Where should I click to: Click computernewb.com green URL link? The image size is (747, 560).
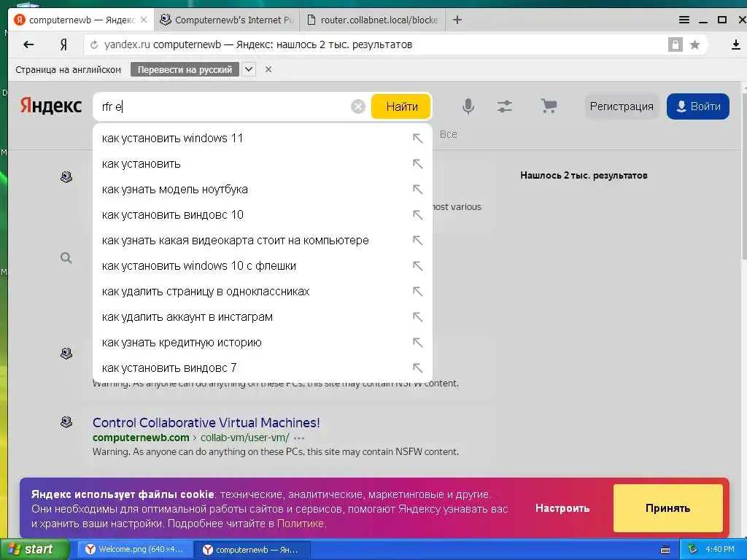point(141,437)
